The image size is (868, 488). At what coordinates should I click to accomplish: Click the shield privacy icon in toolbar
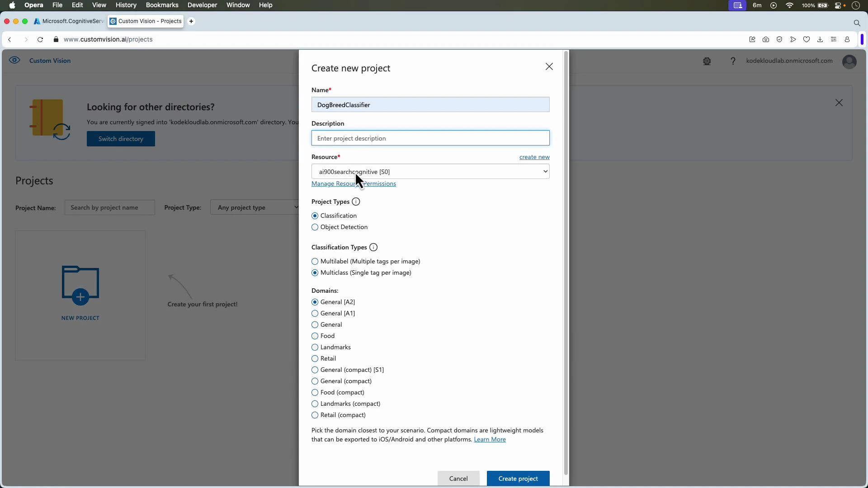pyautogui.click(x=779, y=40)
